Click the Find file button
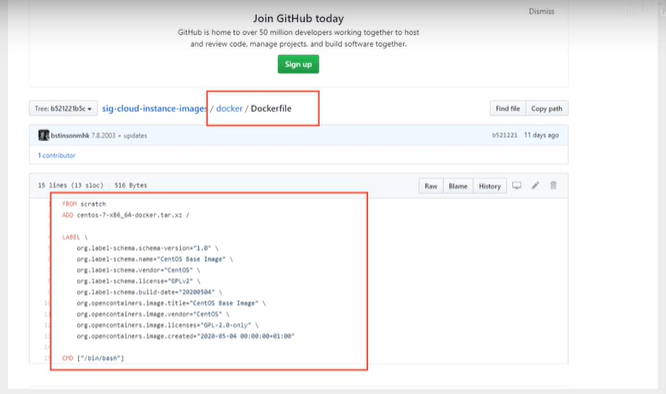This screenshot has width=666, height=394. pos(508,109)
